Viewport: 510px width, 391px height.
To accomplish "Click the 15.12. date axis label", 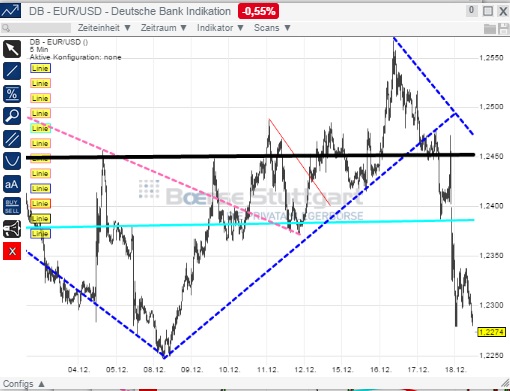I will click(x=343, y=370).
